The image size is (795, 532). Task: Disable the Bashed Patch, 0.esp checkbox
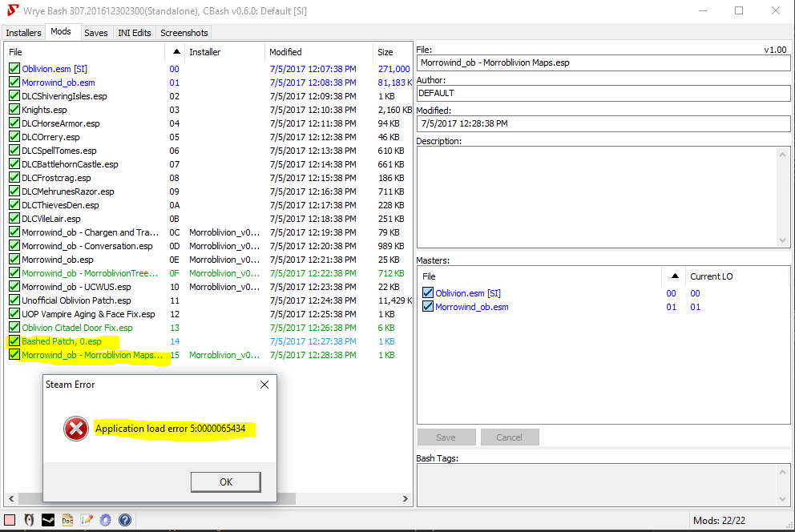[14, 341]
